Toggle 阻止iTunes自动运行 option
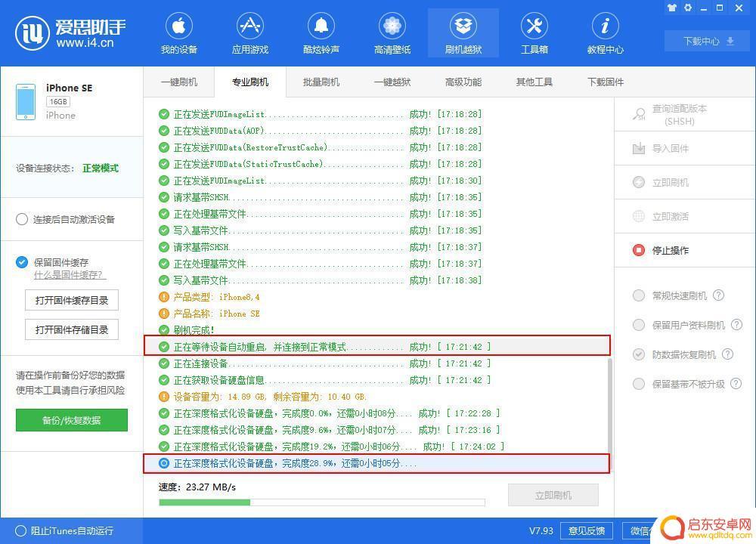 pyautogui.click(x=20, y=530)
